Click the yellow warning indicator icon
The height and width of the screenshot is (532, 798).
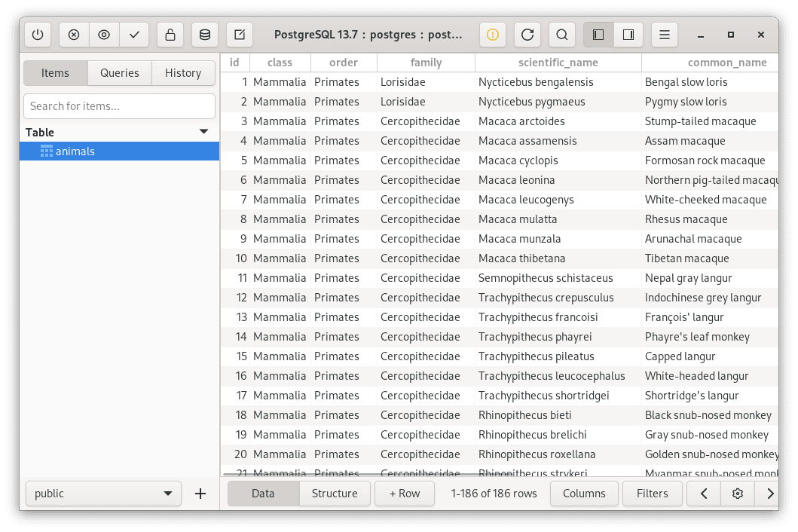(x=493, y=35)
